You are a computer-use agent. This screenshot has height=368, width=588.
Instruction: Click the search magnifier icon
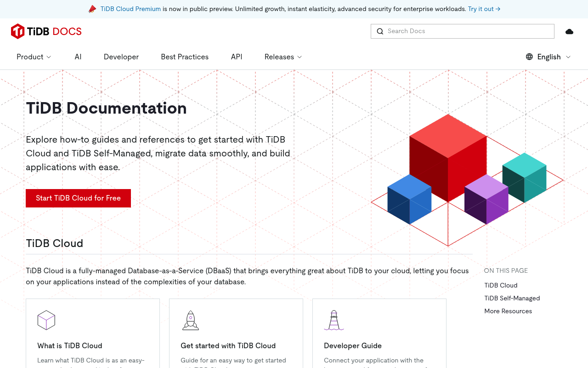click(380, 31)
